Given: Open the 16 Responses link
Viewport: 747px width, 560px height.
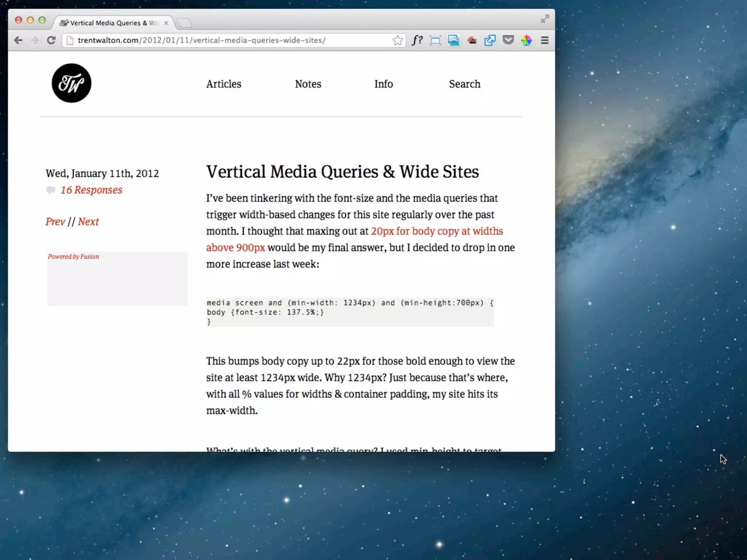Looking at the screenshot, I should tap(91, 190).
